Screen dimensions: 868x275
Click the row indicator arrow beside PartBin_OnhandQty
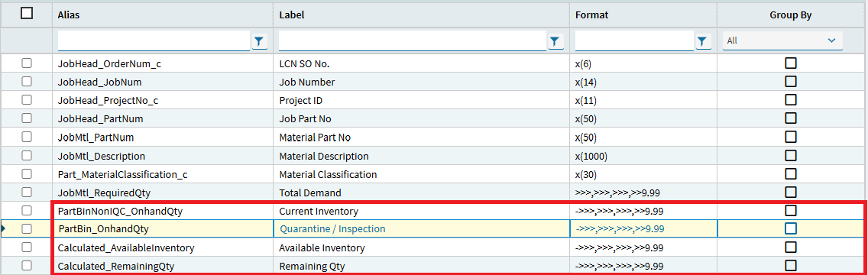point(3,228)
